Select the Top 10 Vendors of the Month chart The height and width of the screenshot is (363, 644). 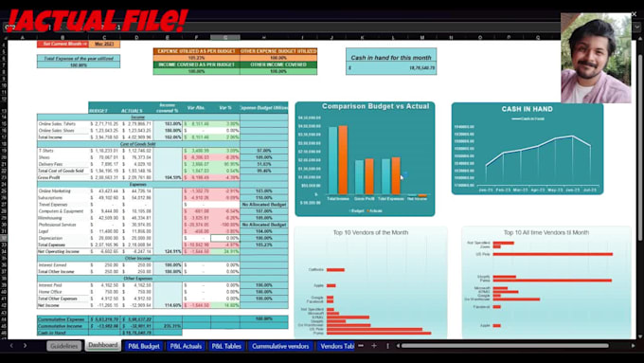click(370, 282)
